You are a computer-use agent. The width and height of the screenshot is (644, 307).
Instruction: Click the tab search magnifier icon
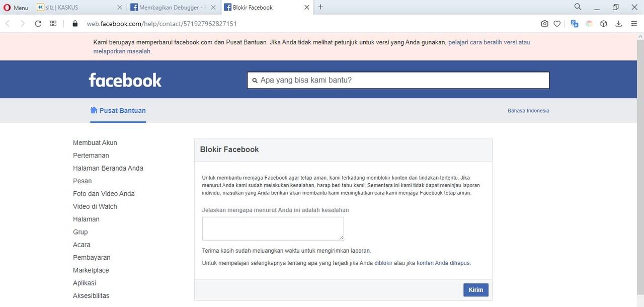[x=578, y=7]
